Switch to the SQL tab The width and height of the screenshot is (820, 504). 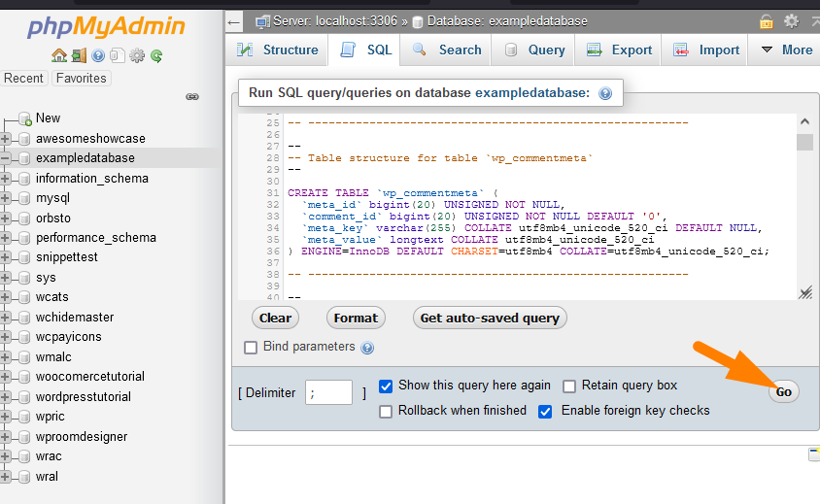pyautogui.click(x=366, y=50)
